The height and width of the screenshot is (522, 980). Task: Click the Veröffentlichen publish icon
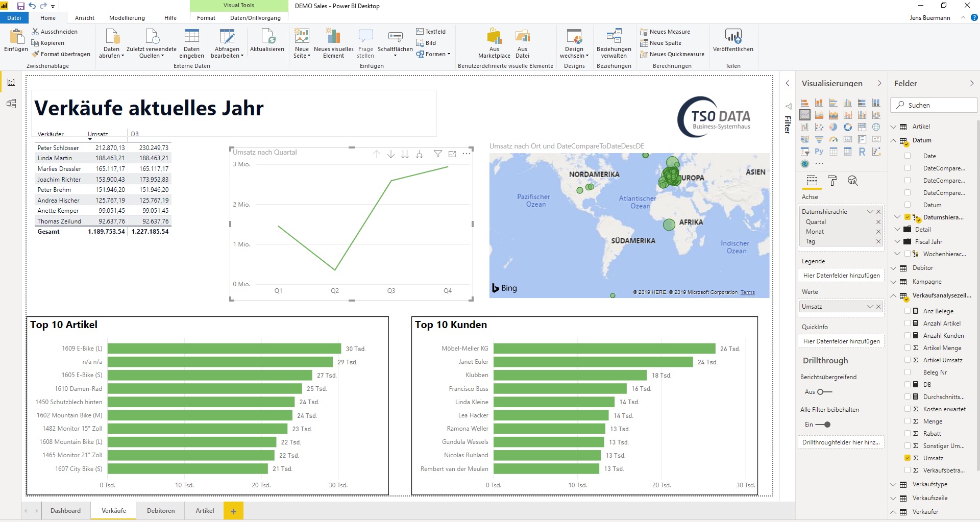[733, 41]
